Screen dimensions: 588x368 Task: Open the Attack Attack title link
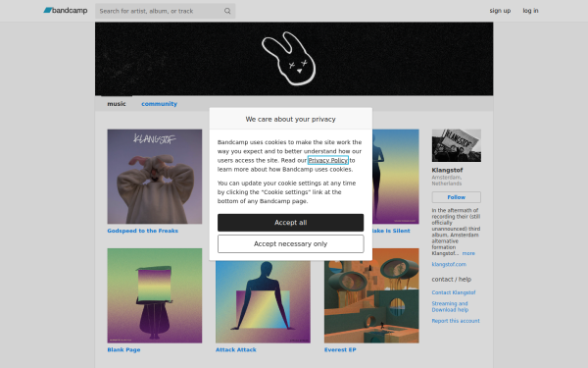coord(236,349)
